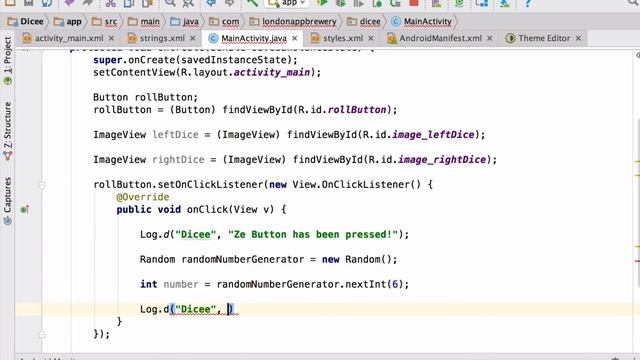Close the activity_main.xml tab
Image resolution: width=640 pixels, height=360 pixels.
111,38
